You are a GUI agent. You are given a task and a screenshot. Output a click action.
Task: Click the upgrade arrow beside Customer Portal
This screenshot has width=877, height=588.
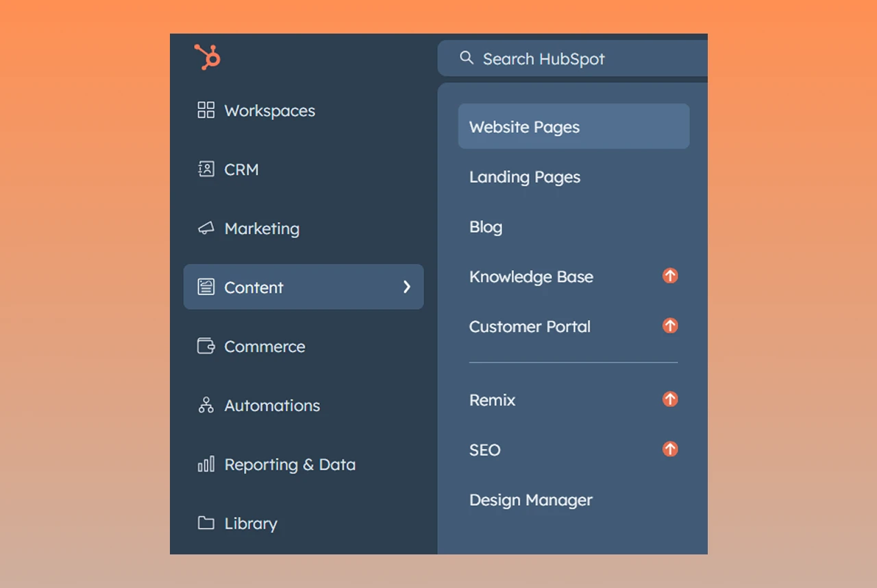point(670,326)
